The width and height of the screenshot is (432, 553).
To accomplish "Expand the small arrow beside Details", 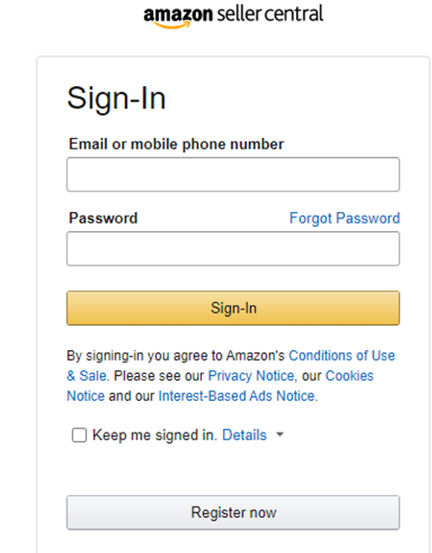I will tap(280, 434).
